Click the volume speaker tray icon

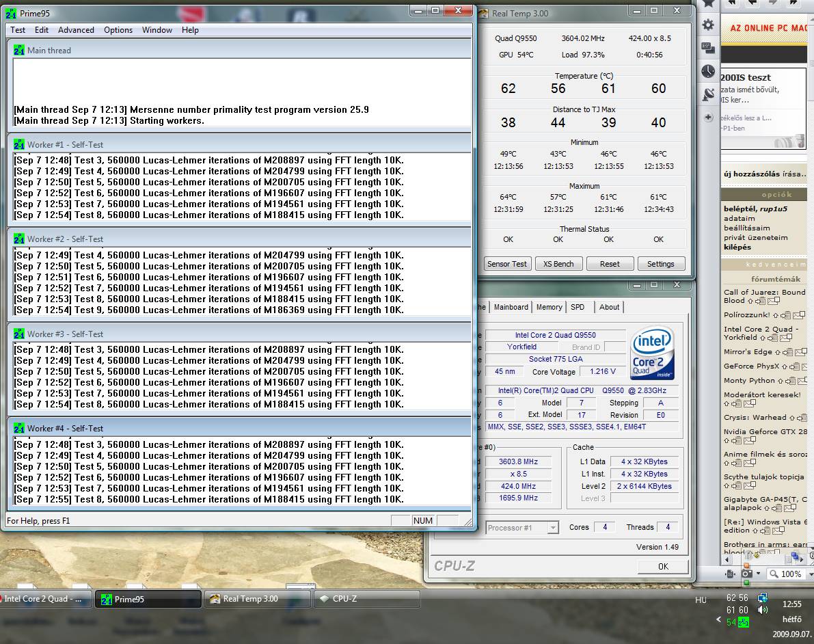[x=763, y=610]
